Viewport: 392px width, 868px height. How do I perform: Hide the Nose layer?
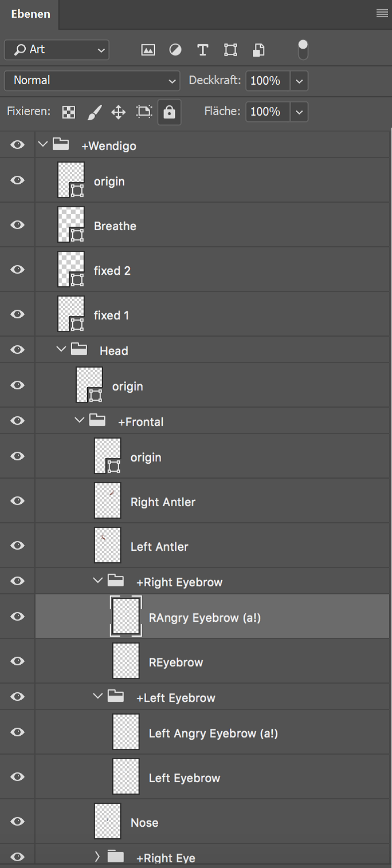[x=17, y=821]
